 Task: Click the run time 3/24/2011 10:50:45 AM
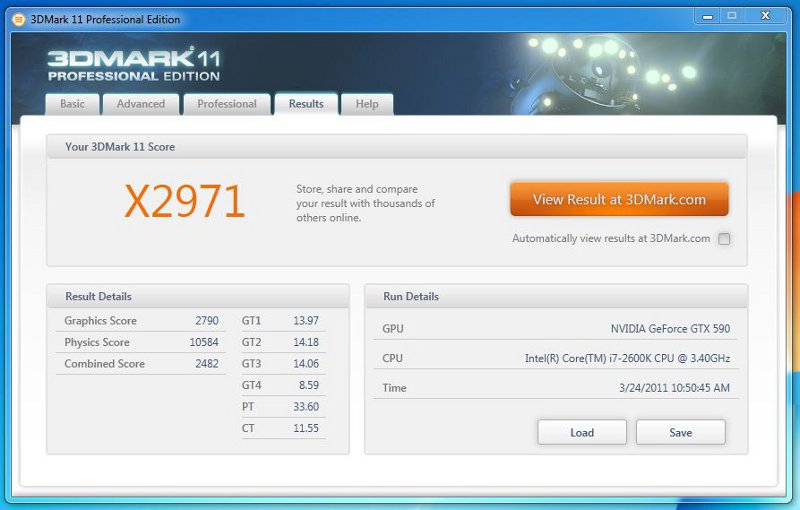(674, 388)
